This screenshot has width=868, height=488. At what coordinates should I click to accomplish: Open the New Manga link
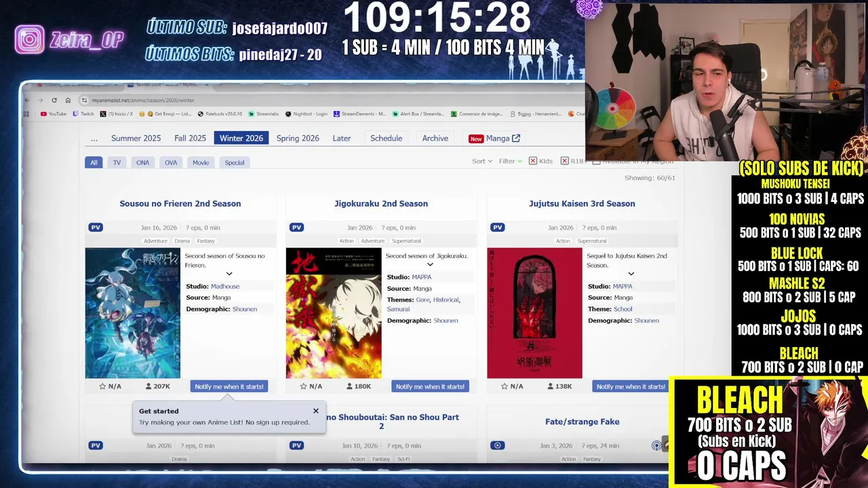[494, 138]
